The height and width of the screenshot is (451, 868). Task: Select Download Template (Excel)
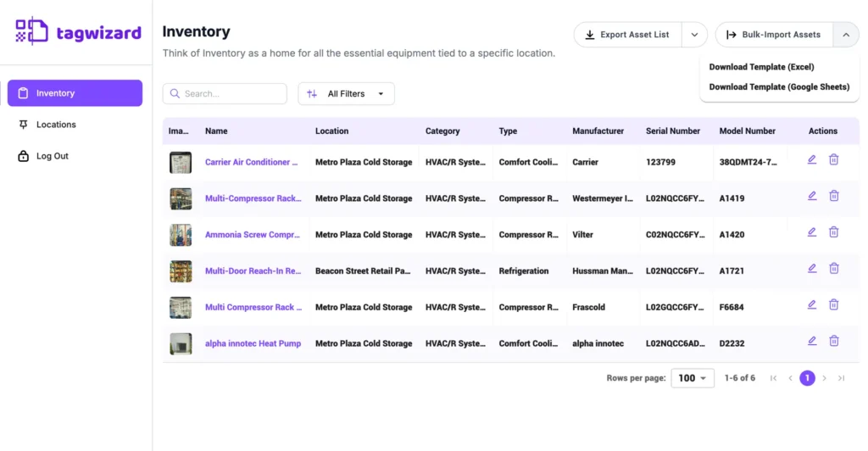pyautogui.click(x=761, y=67)
